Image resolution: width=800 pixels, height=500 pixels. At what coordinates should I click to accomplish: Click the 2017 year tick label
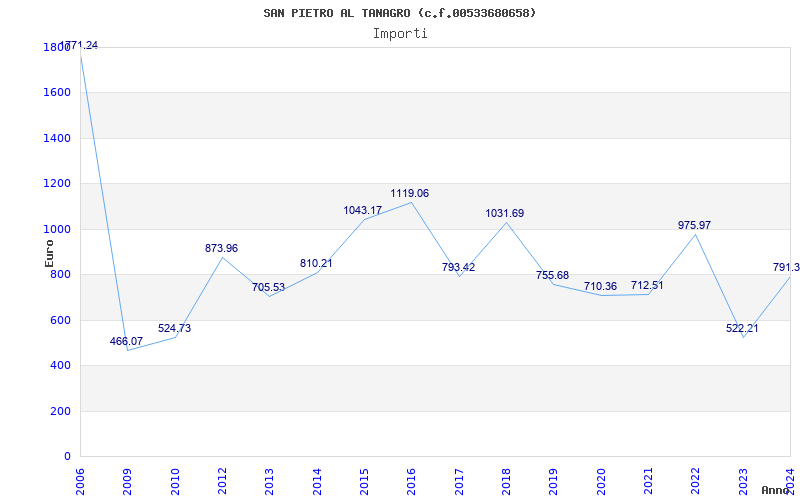(459, 482)
